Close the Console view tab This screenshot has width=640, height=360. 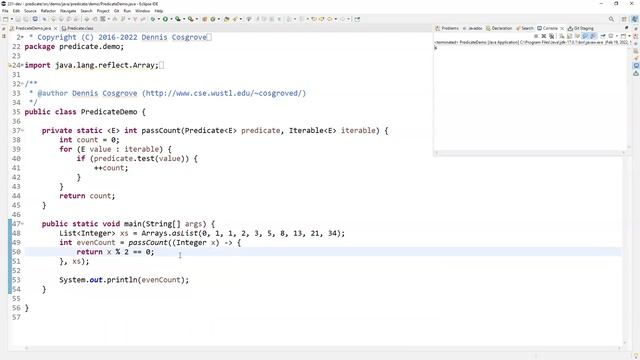point(562,29)
